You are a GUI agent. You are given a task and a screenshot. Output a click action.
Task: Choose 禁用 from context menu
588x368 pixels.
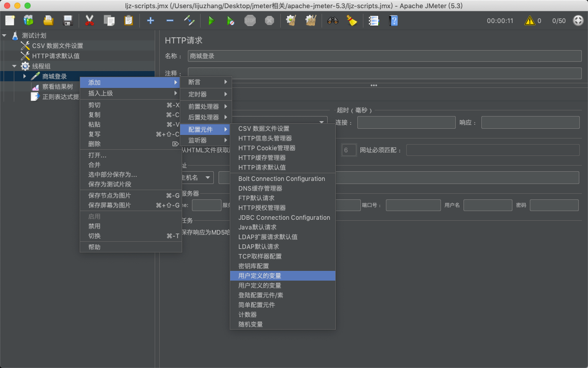pos(131,226)
